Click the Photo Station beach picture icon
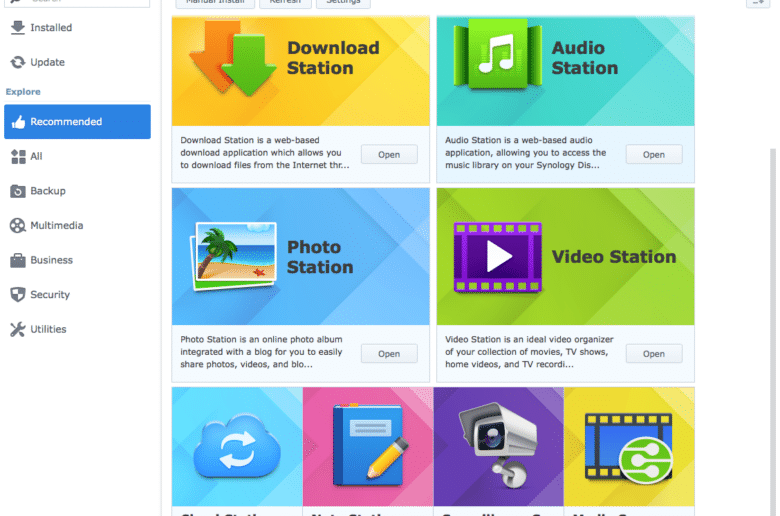The width and height of the screenshot is (780, 516). coord(234,256)
